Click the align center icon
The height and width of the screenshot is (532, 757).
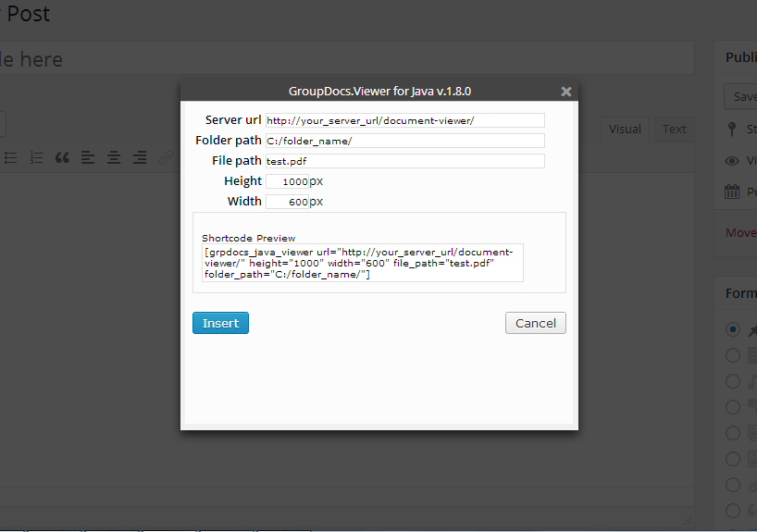pyautogui.click(x=113, y=157)
